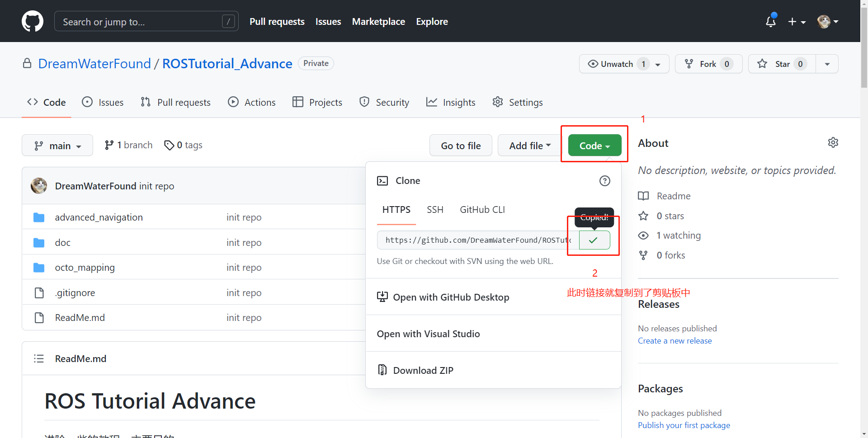Switch to the repository Issues tab

coord(103,103)
